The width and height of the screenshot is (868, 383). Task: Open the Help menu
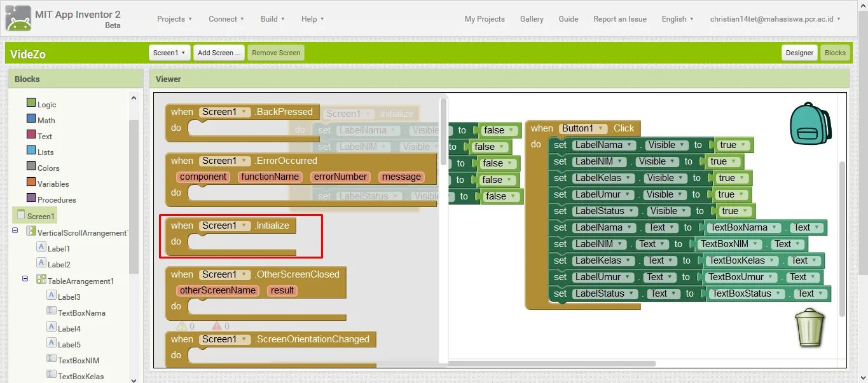click(x=312, y=19)
